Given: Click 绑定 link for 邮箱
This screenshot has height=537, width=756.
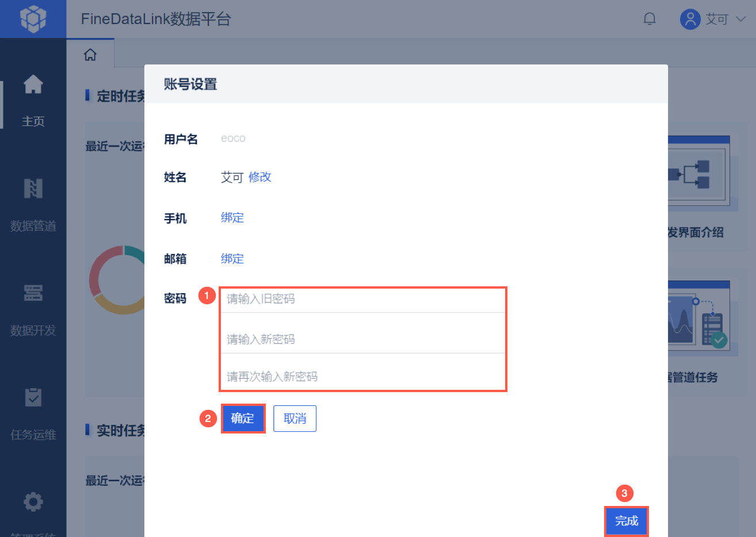Looking at the screenshot, I should (x=232, y=259).
